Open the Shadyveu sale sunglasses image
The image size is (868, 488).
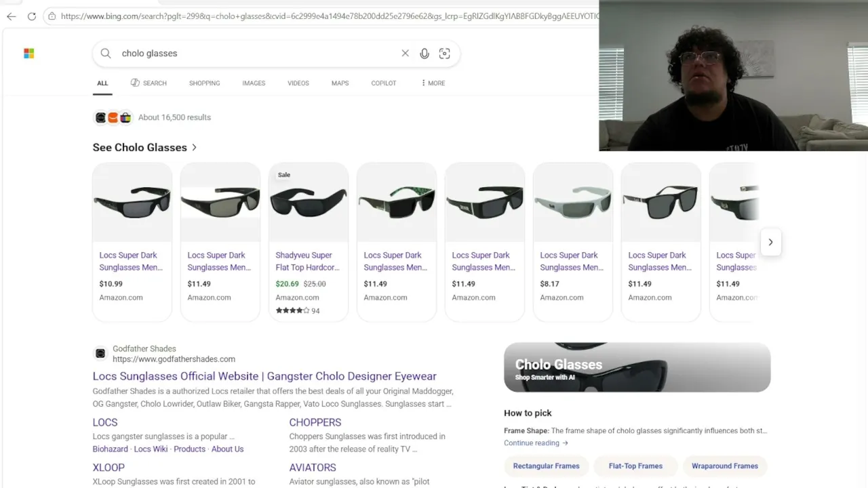(x=309, y=203)
